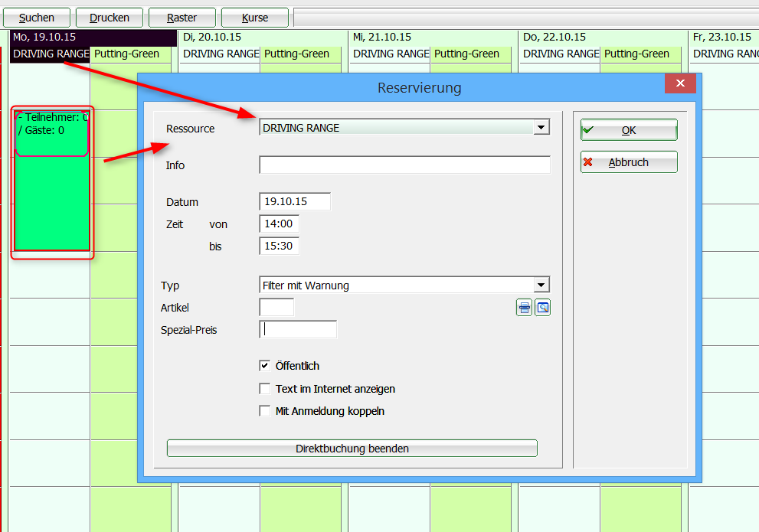Screen dimensions: 759x532
Task: Expand the Typ dropdown list
Action: 541,285
